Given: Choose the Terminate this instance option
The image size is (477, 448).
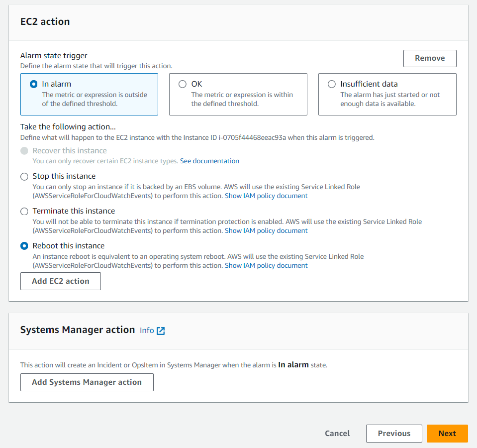Looking at the screenshot, I should (x=24, y=211).
